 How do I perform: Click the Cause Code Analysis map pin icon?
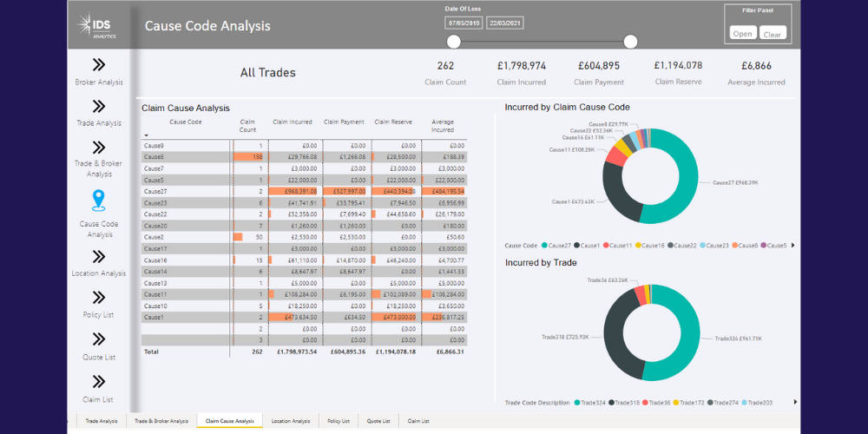pos(99,201)
